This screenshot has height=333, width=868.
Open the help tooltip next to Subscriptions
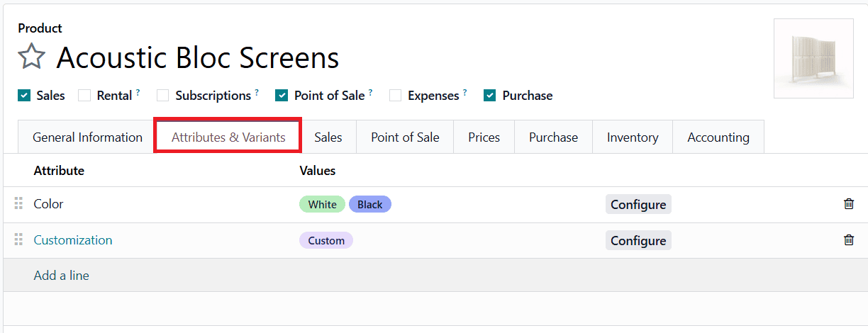tap(257, 92)
